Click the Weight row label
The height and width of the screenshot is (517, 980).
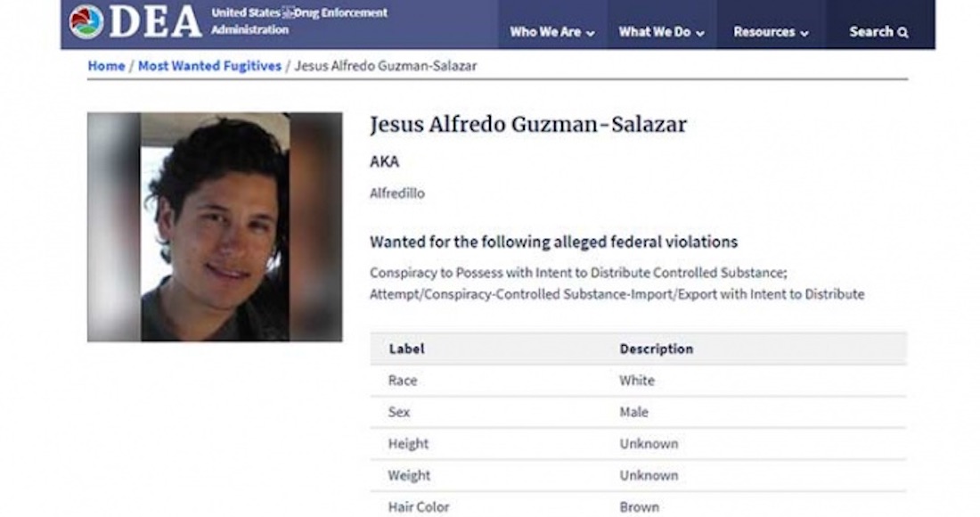tap(409, 475)
